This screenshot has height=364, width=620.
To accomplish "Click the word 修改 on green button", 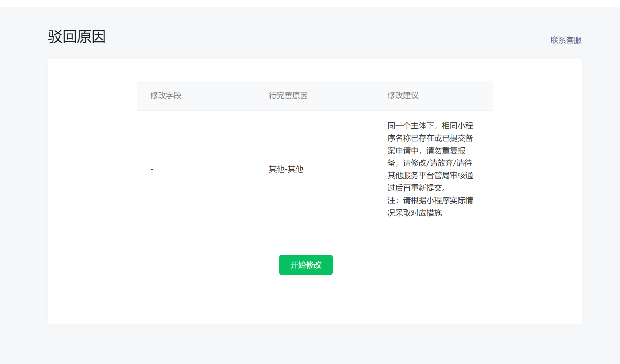I will 314,265.
